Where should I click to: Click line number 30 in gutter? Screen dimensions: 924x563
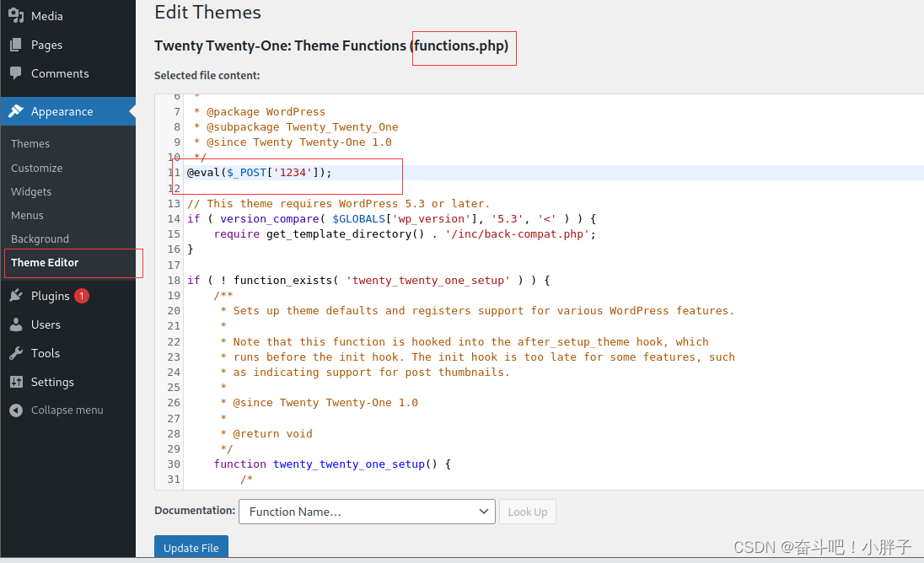(x=174, y=464)
